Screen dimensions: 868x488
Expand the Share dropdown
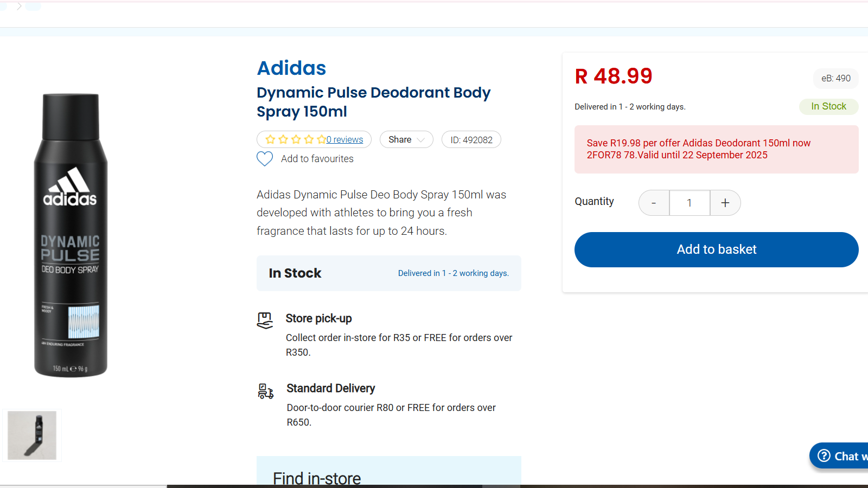pyautogui.click(x=406, y=139)
